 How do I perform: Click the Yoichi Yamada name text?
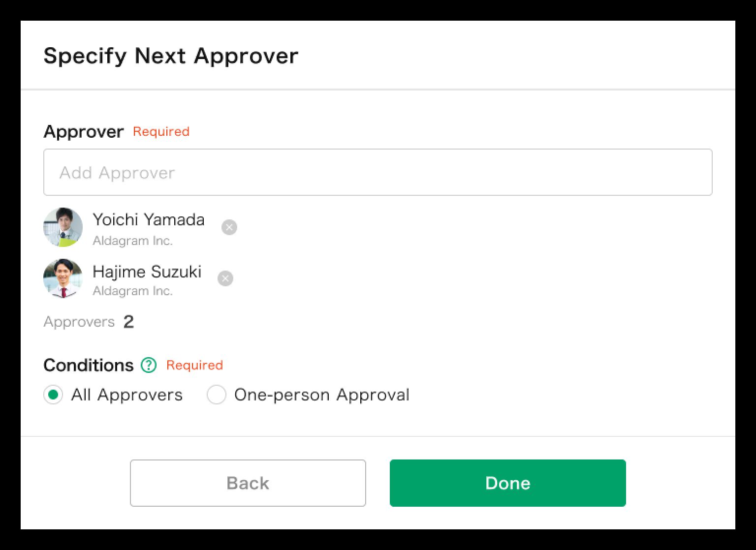(148, 219)
